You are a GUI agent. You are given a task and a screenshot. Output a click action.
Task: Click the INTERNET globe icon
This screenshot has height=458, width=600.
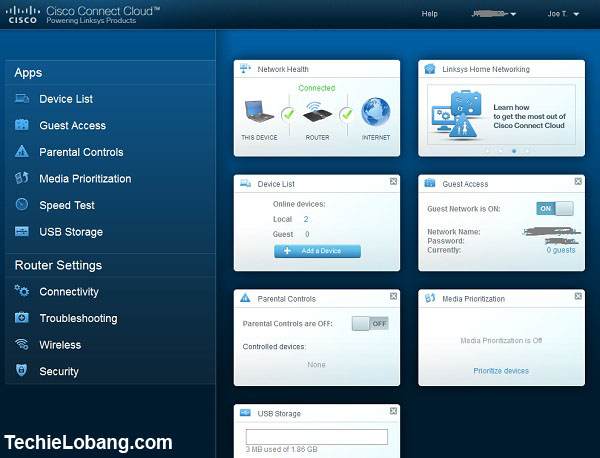[x=375, y=112]
